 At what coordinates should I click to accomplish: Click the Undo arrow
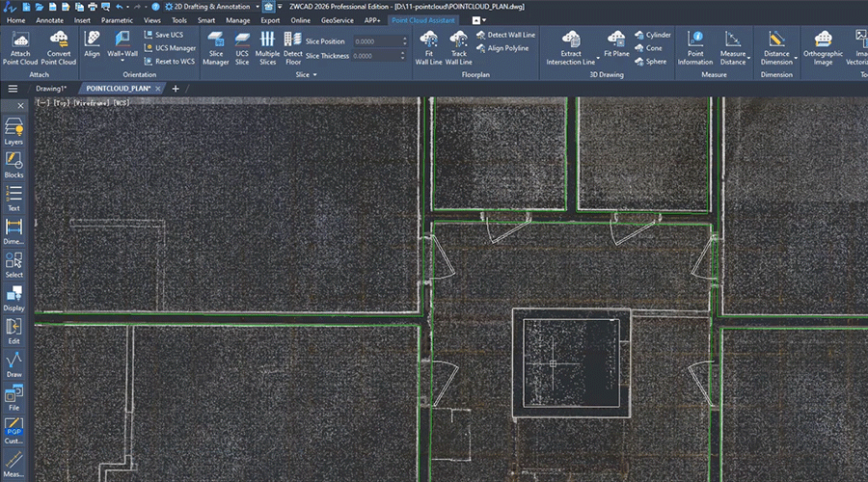(x=119, y=7)
